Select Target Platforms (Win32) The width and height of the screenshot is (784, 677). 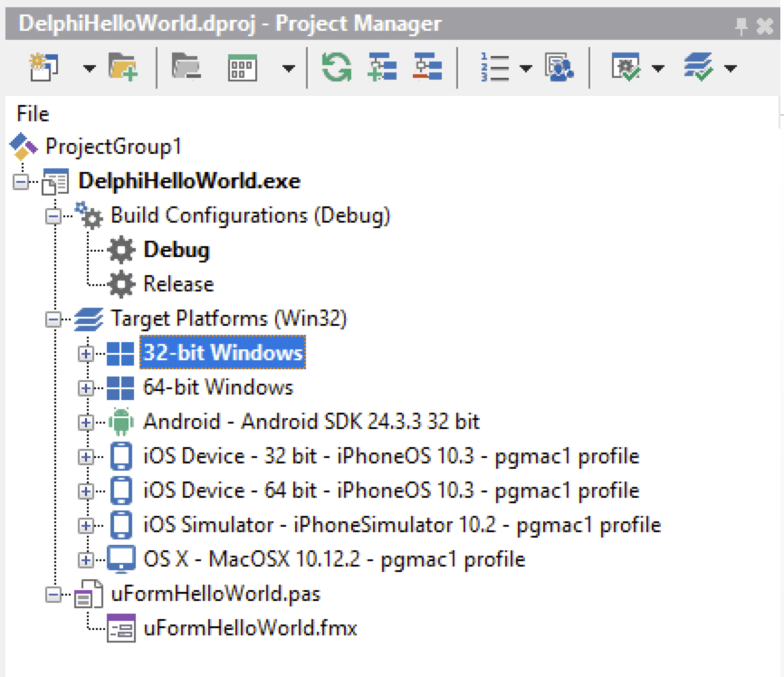click(228, 319)
